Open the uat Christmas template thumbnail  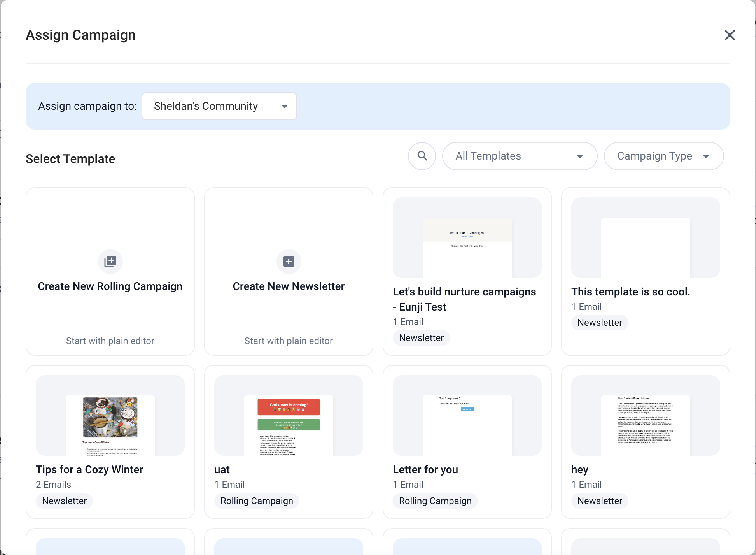pyautogui.click(x=289, y=415)
